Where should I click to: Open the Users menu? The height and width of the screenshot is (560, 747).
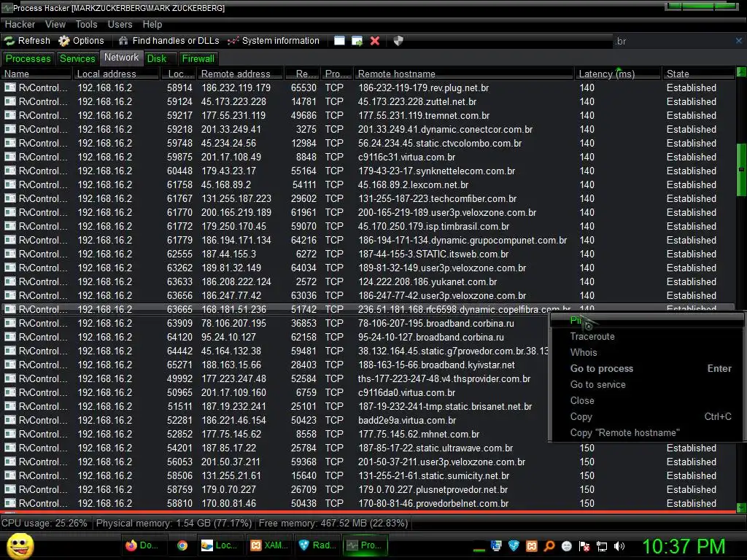(120, 24)
